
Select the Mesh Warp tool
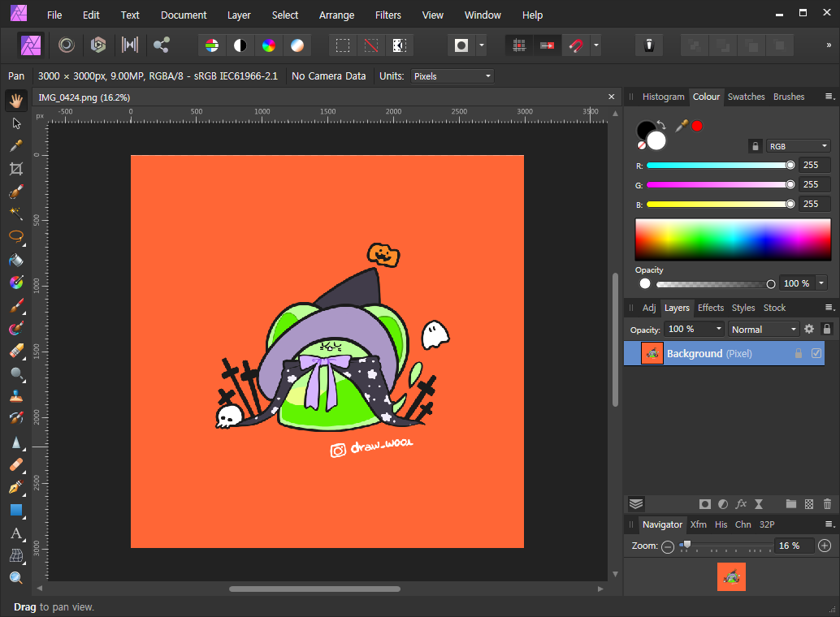click(16, 556)
